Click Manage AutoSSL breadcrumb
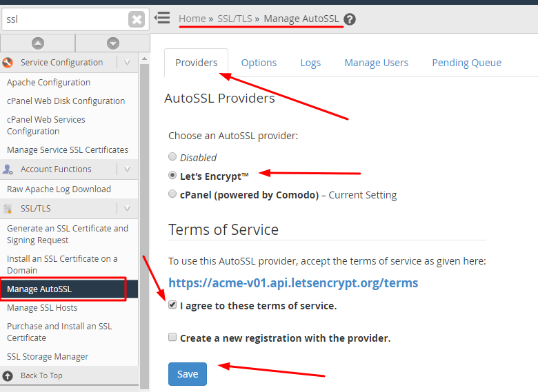This screenshot has width=538, height=392. point(301,19)
